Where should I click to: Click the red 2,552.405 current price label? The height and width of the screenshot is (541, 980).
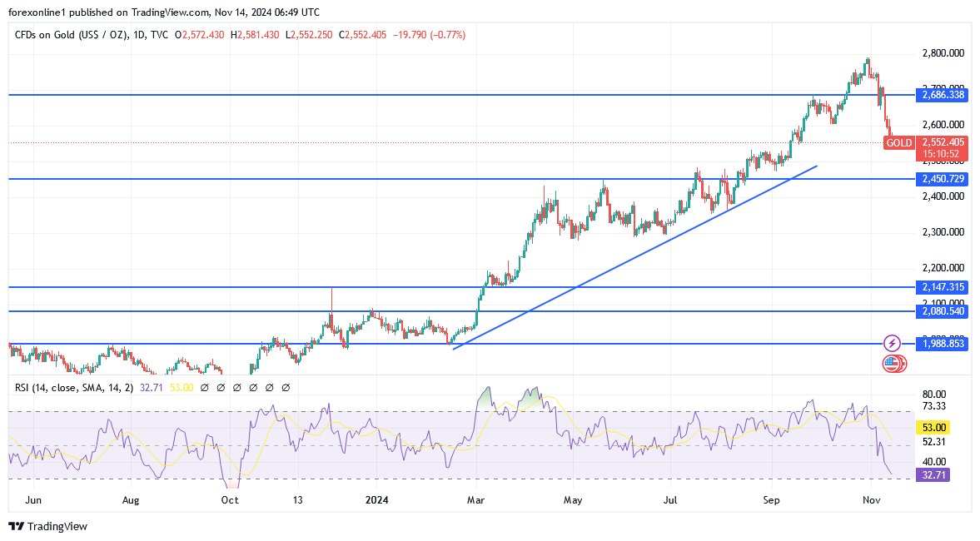point(943,142)
